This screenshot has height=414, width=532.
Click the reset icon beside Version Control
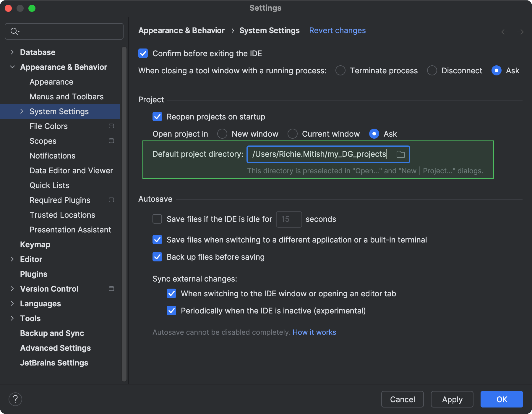pyautogui.click(x=111, y=289)
